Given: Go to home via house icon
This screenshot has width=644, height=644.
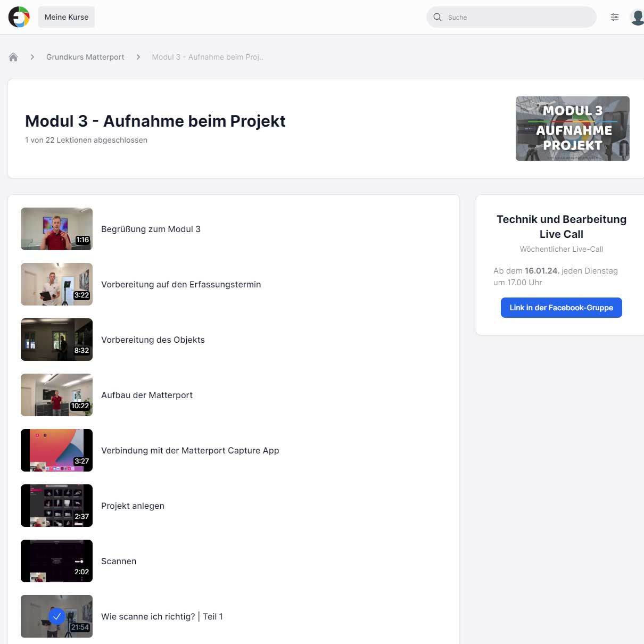Looking at the screenshot, I should point(13,57).
